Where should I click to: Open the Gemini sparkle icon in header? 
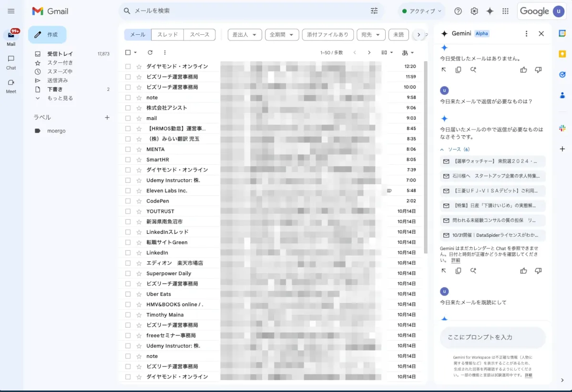(490, 11)
